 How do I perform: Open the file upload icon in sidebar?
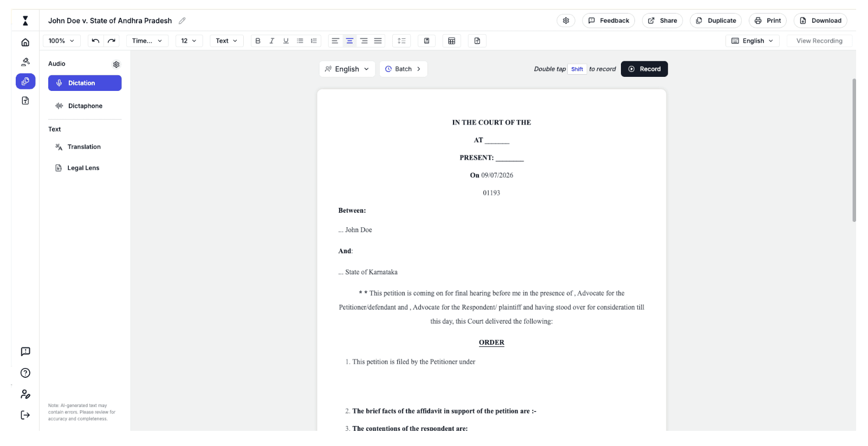[x=25, y=101]
